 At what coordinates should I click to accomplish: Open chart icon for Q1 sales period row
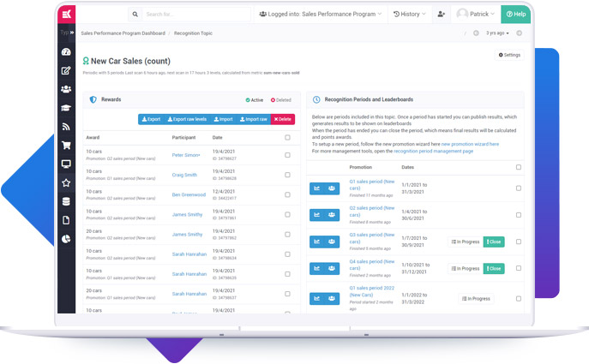tap(318, 188)
